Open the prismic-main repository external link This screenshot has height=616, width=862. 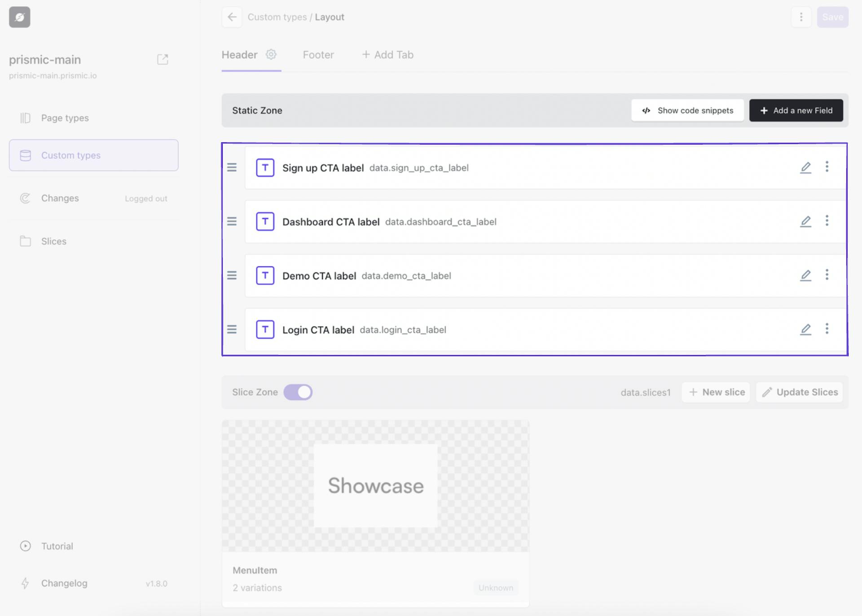163,59
